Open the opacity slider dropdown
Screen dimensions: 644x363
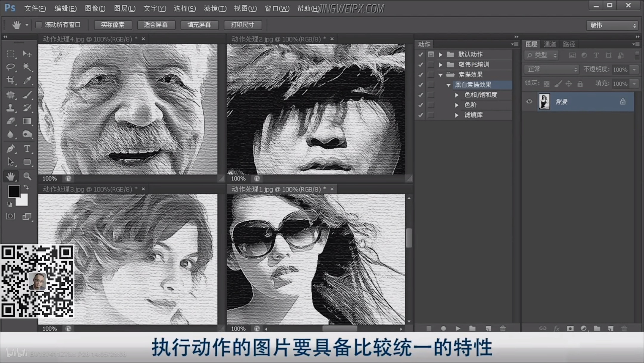(634, 70)
